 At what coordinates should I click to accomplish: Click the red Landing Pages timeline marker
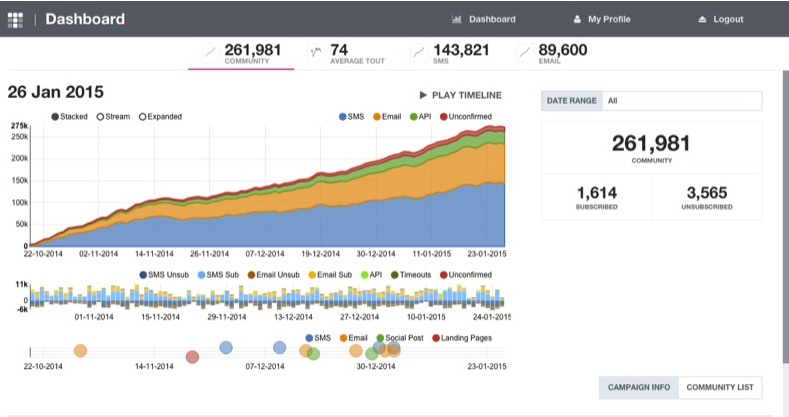pyautogui.click(x=192, y=357)
